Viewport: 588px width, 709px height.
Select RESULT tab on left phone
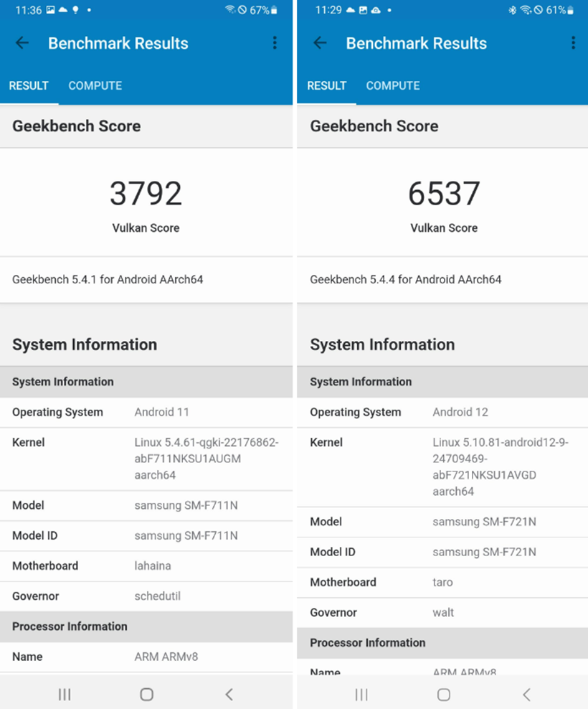(29, 85)
